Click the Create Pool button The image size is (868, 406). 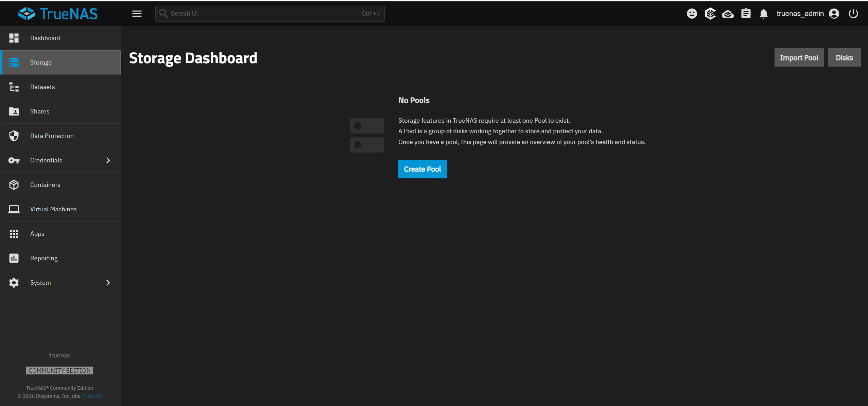click(x=422, y=169)
